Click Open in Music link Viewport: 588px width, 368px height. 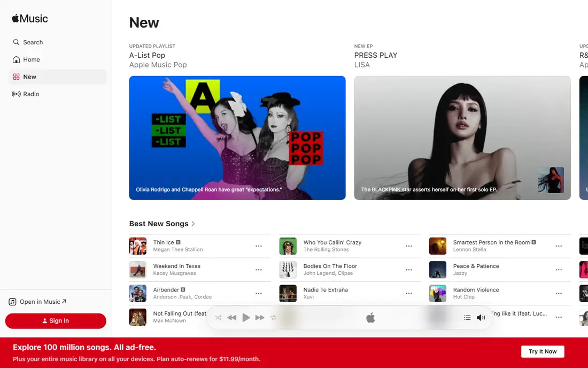click(x=37, y=302)
